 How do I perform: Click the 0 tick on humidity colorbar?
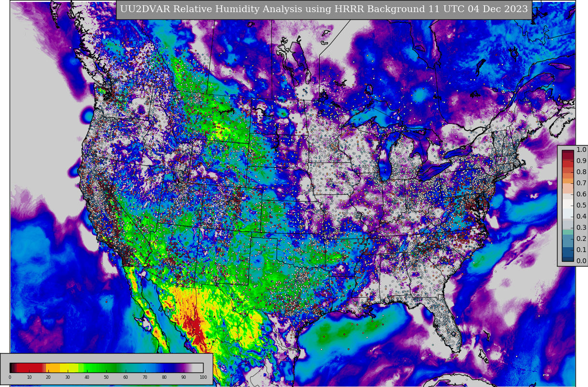point(10,377)
